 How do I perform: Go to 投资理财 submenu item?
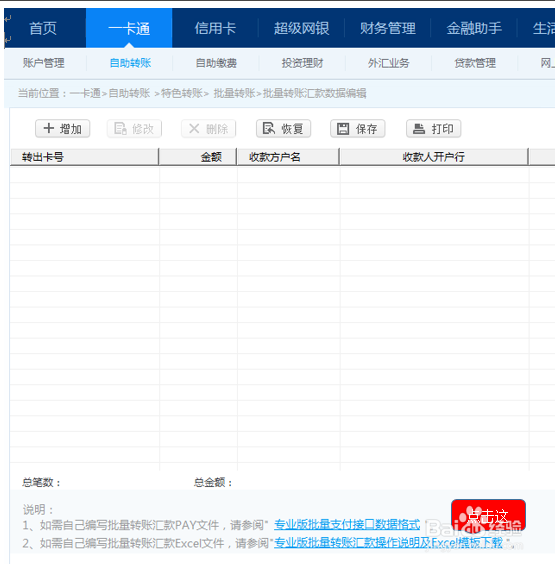[302, 63]
